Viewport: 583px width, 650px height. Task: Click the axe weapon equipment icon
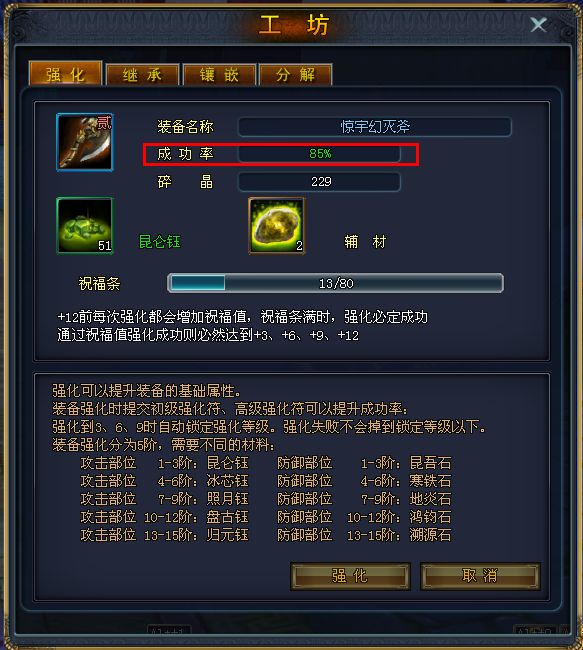click(85, 142)
